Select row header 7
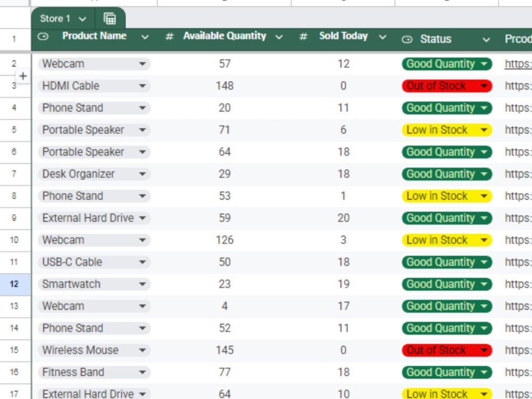Image resolution: width=532 pixels, height=399 pixels. click(15, 174)
